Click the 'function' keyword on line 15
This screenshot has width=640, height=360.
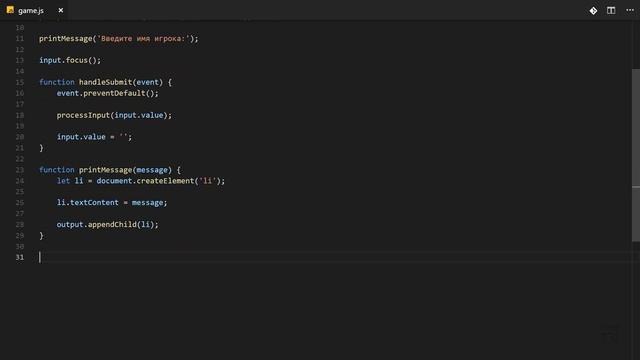57,82
